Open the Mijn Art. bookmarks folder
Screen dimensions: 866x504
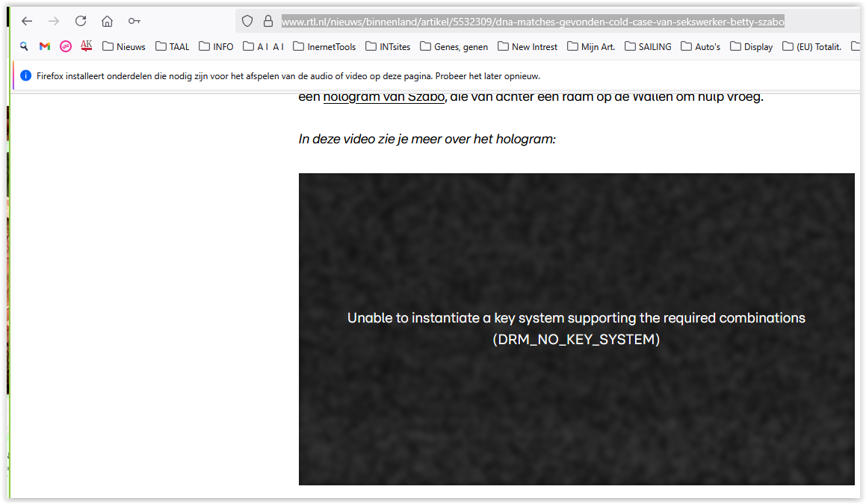click(591, 46)
